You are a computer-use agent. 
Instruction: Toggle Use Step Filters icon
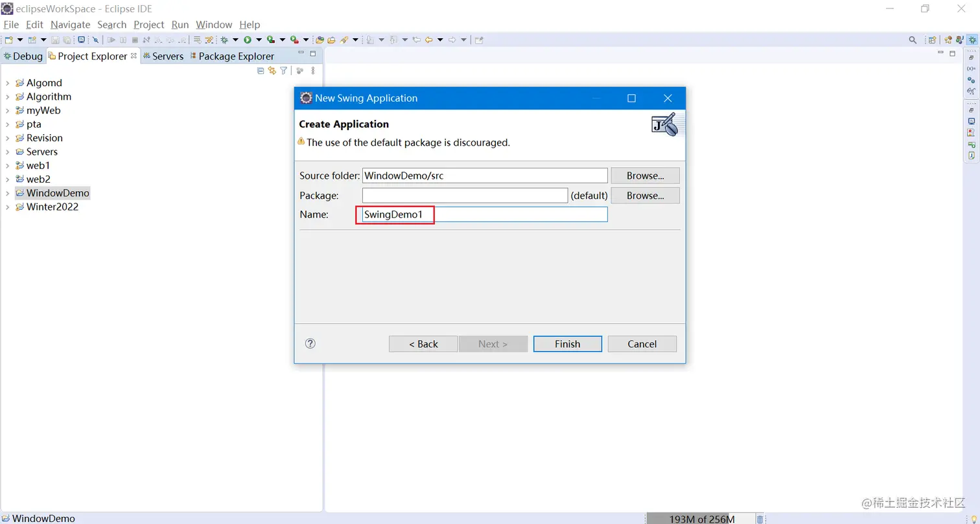pyautogui.click(x=209, y=40)
